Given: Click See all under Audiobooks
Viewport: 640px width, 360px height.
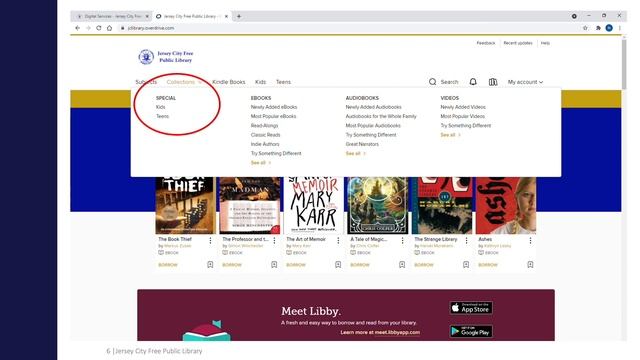Looking at the screenshot, I should (x=356, y=153).
